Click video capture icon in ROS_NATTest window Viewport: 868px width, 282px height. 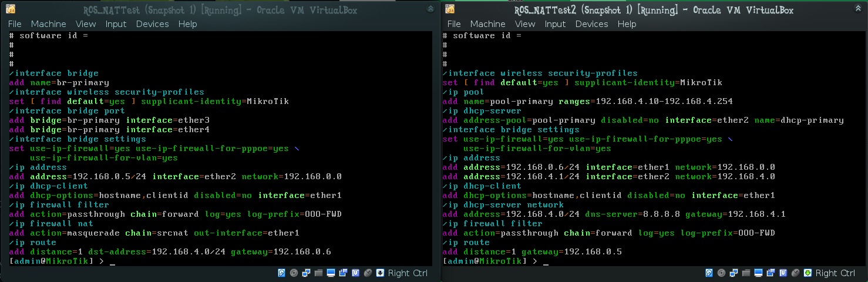[x=343, y=273]
